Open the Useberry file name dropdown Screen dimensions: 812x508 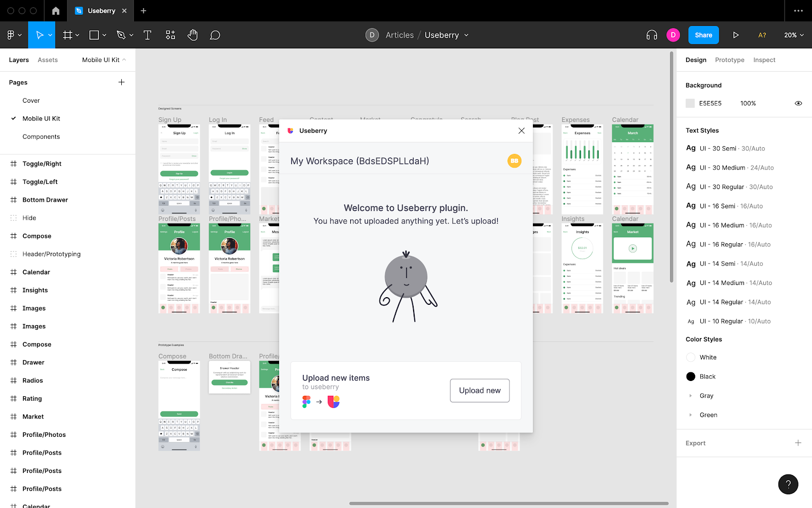click(466, 35)
